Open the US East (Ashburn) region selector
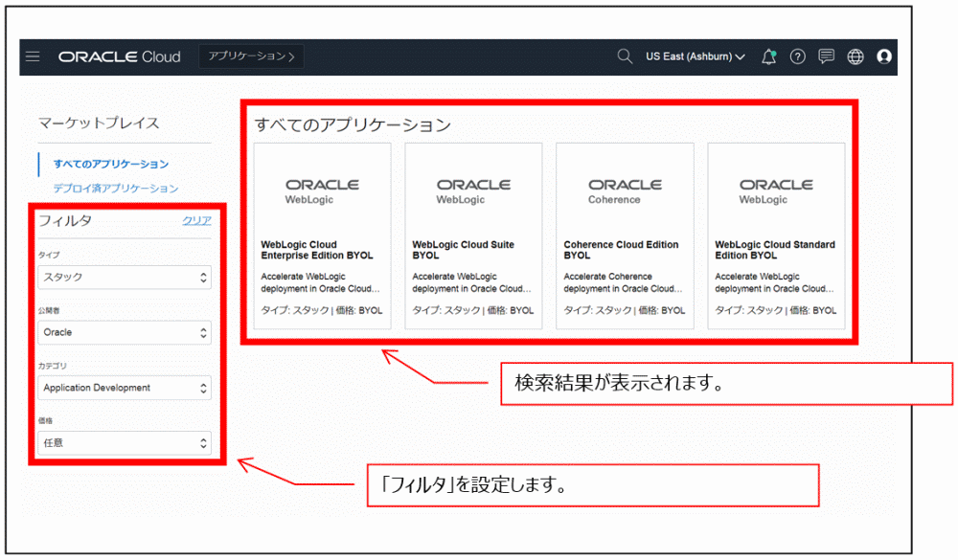 [693, 56]
